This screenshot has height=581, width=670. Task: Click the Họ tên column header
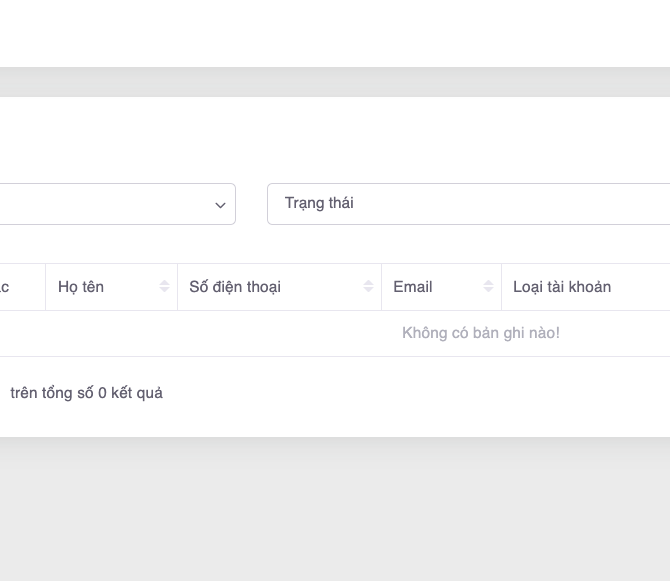point(81,287)
